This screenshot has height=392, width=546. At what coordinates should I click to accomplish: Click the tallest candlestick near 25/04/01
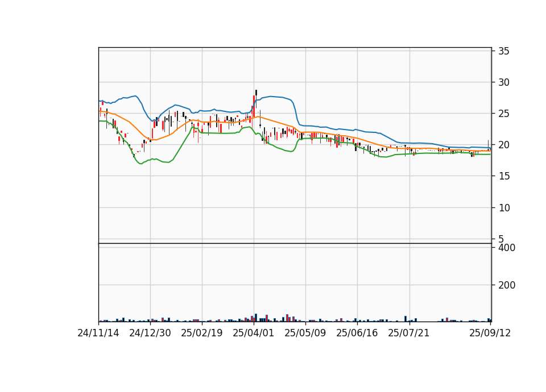click(254, 106)
